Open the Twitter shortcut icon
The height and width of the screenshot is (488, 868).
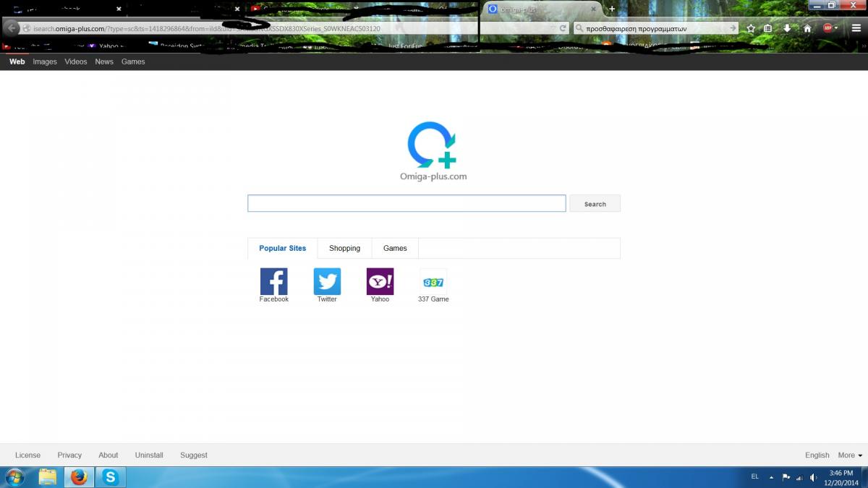coord(327,281)
